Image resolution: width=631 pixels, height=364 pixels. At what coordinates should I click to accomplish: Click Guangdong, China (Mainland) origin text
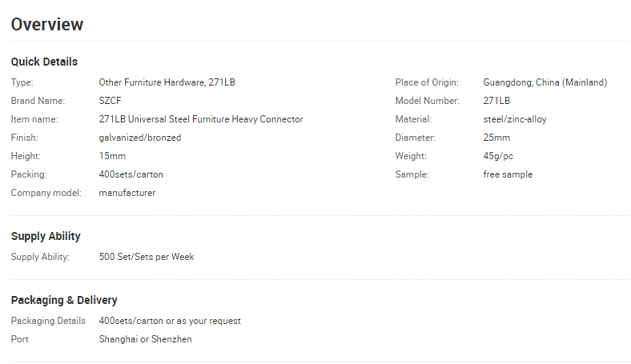click(545, 82)
